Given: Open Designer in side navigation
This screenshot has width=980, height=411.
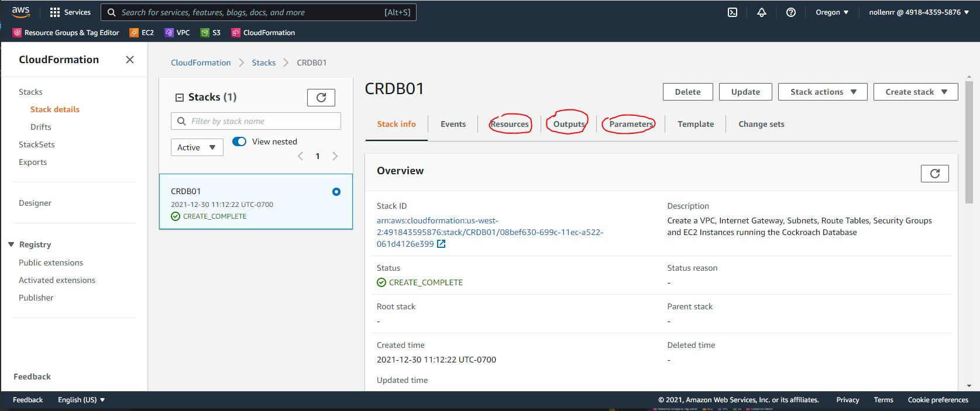Looking at the screenshot, I should coord(35,203).
